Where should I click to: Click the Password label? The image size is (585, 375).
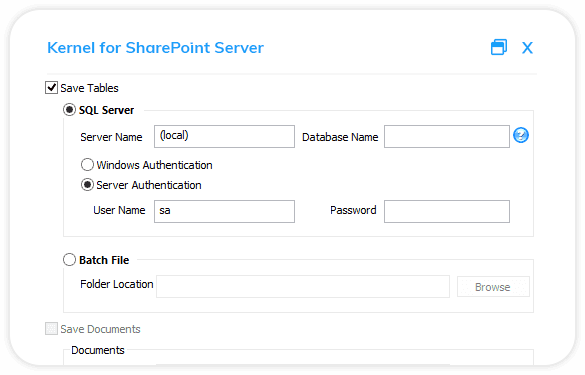click(x=353, y=210)
